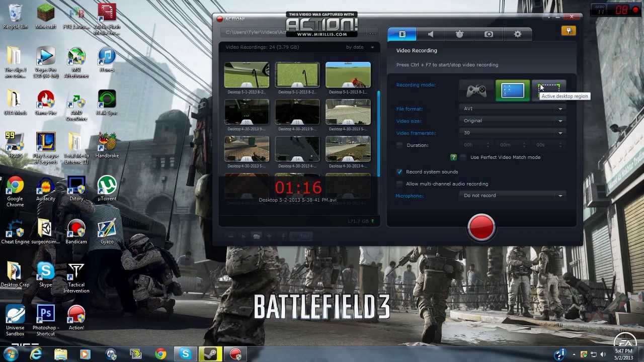Click the browse folder ellipsis button
This screenshot has height=362, width=644.
[x=372, y=34]
